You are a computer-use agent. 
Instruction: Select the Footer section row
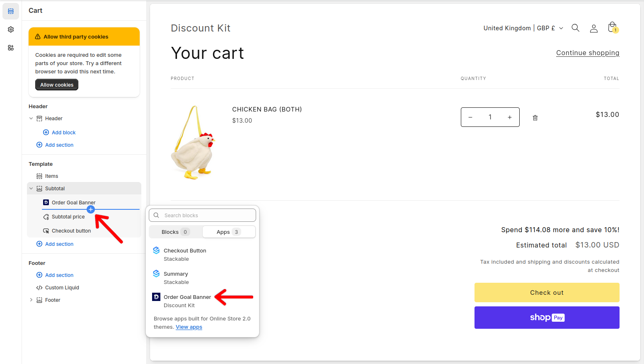pos(53,300)
